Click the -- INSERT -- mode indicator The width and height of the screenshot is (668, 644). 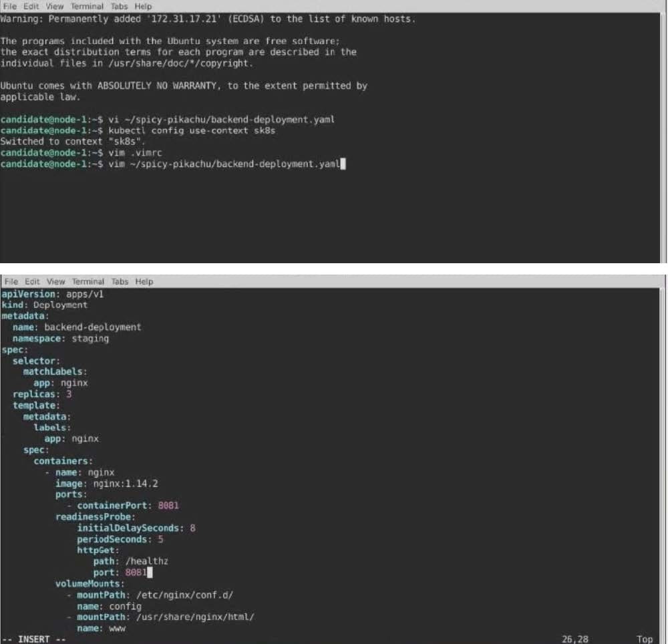point(33,639)
